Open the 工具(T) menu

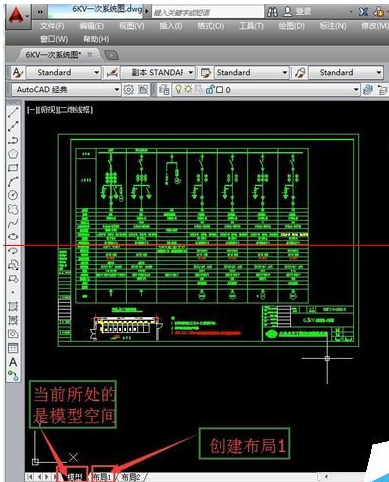click(251, 26)
